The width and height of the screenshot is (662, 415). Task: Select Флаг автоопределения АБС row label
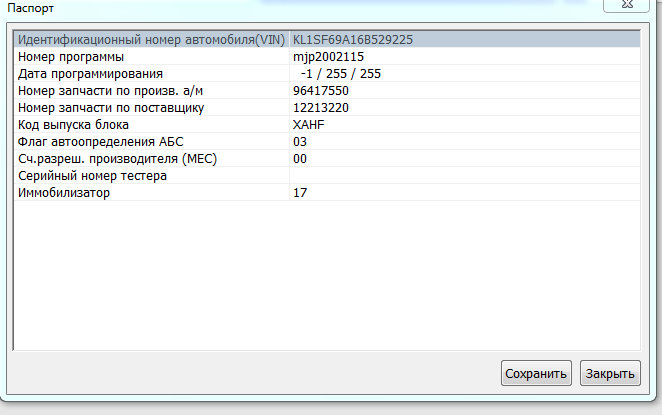pos(100,142)
